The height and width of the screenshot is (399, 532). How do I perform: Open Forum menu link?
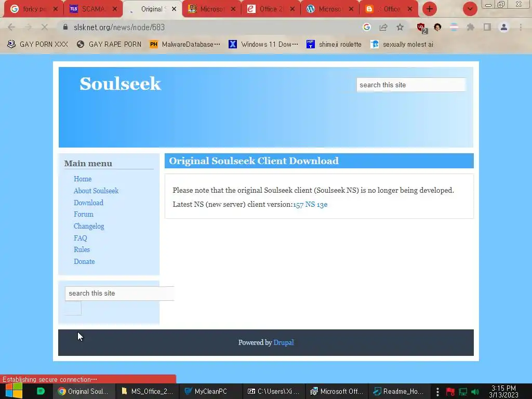(84, 214)
